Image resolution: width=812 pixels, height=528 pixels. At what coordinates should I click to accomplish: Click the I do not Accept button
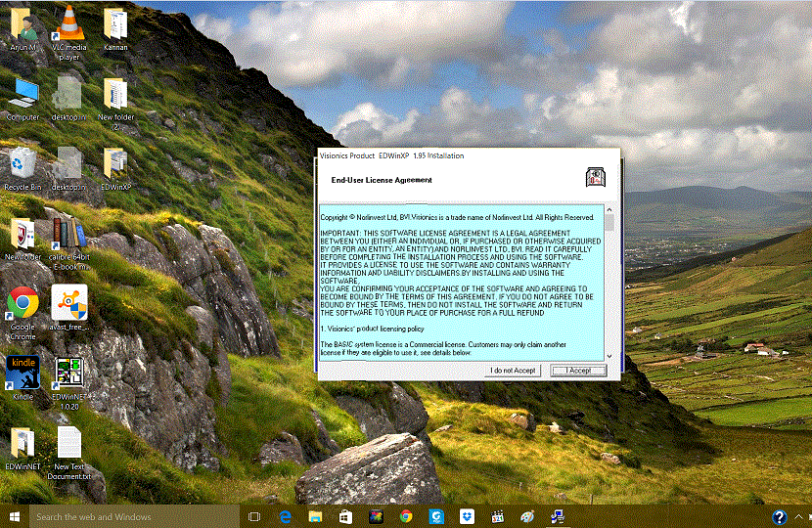tap(514, 371)
